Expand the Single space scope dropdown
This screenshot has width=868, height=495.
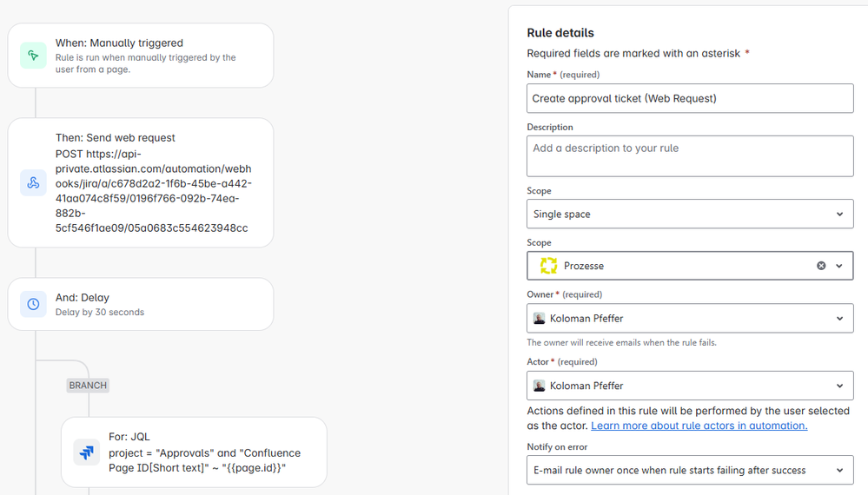tap(839, 214)
